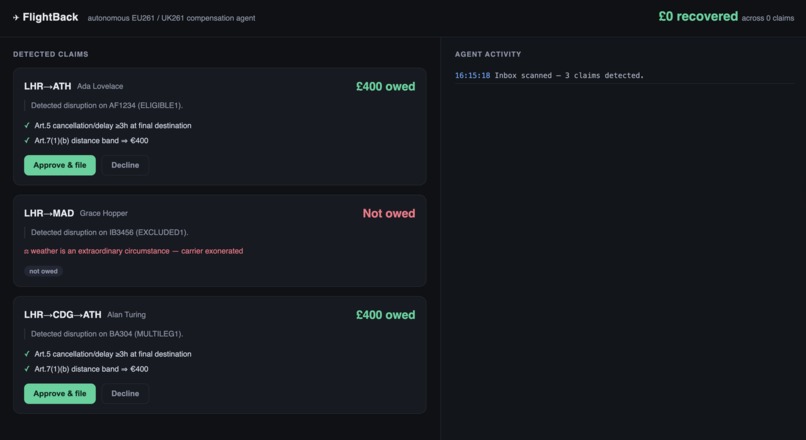The height and width of the screenshot is (440, 806).
Task: Click 'Detected disruption on IB3456 (EXCLUDED1).'
Action: 109,232
